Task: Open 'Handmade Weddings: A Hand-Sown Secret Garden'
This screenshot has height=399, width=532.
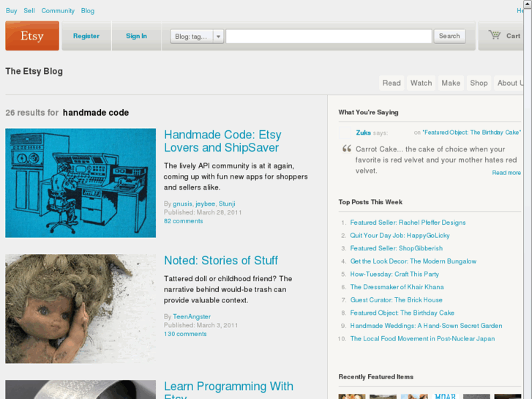Action: (x=426, y=326)
